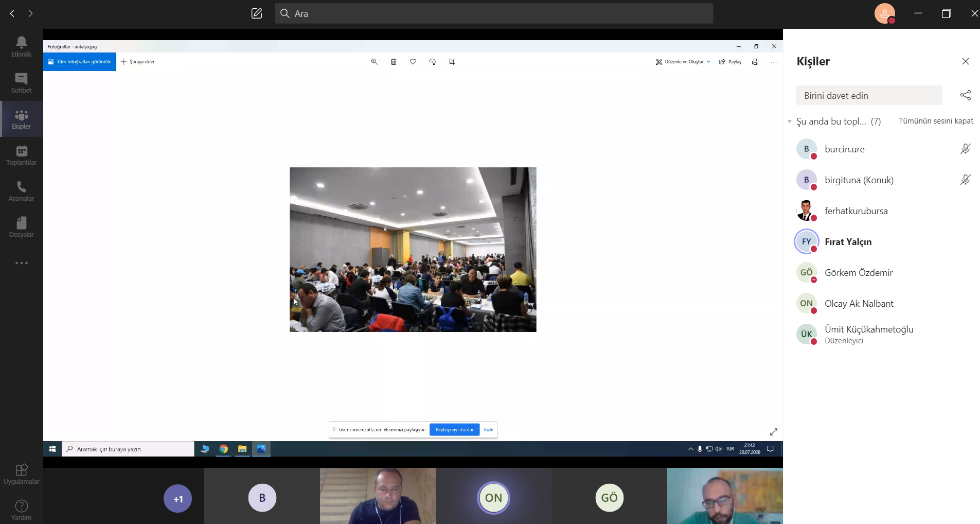
Task: Select participant ferhatkurubursa
Action: (882, 211)
